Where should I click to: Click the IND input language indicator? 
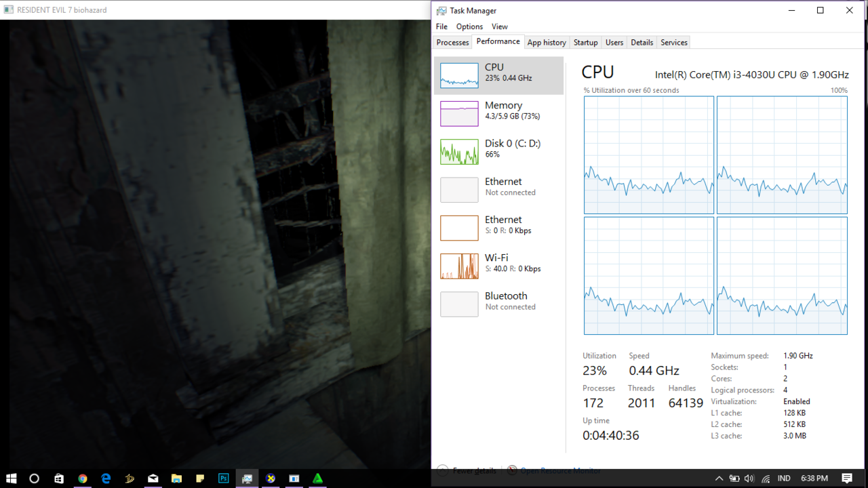click(784, 479)
